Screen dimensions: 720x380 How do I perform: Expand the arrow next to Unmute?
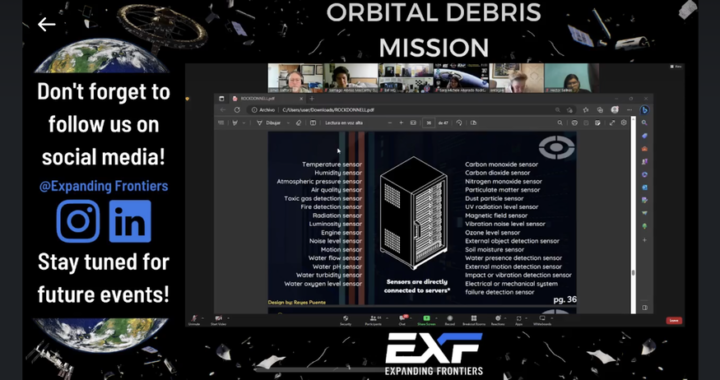click(202, 318)
